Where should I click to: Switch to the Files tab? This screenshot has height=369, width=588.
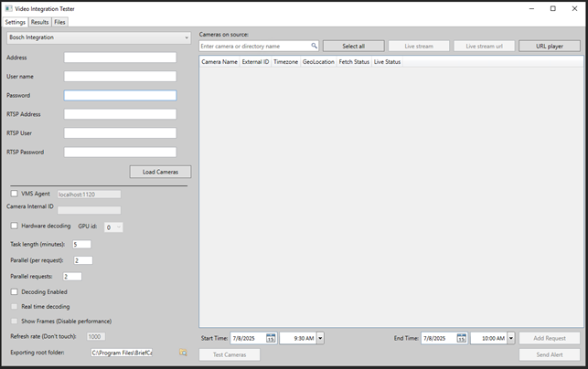pyautogui.click(x=59, y=22)
